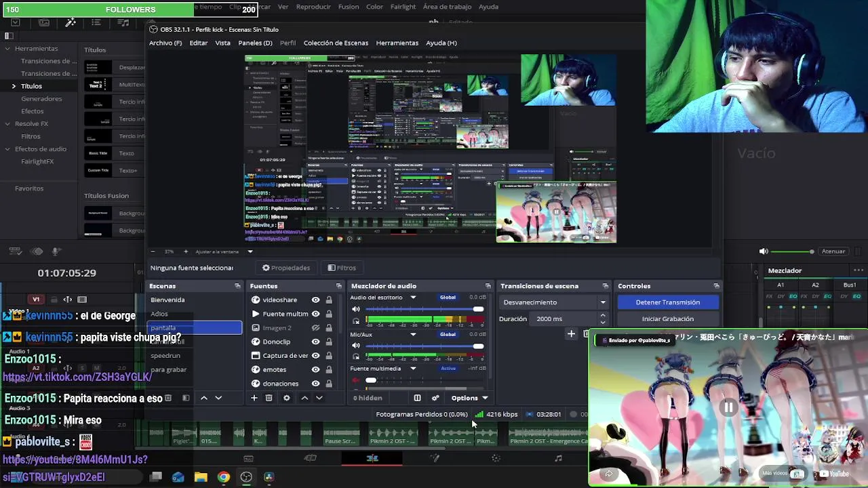Viewport: 868px width, 488px height.
Task: Pause the YouTube video overlay
Action: 728,408
